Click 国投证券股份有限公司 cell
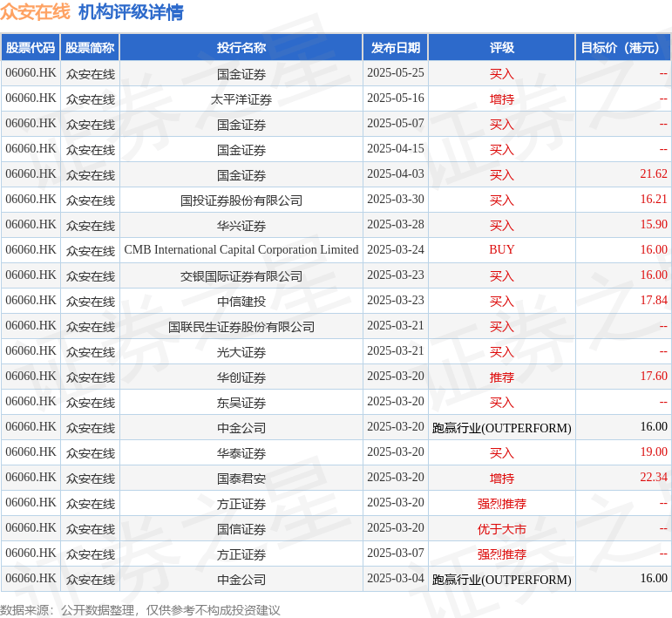The image size is (672, 618). (241, 200)
